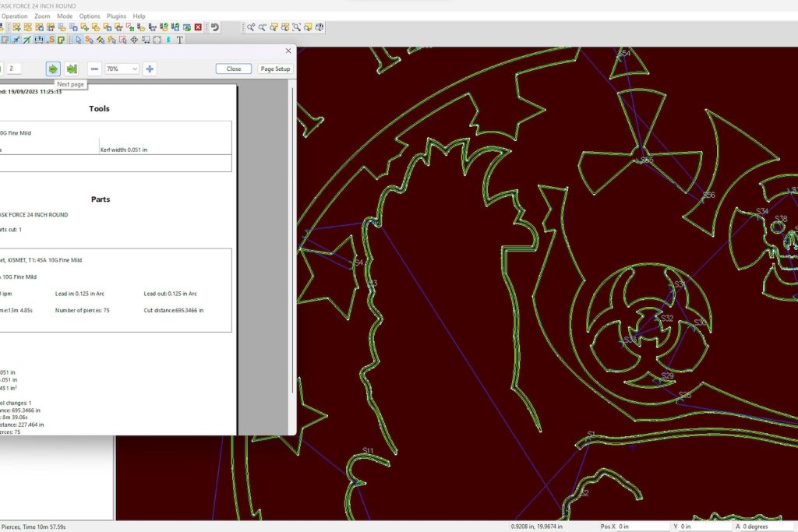Click the minus zoom button in preview
The width and height of the screenshot is (798, 532).
[94, 69]
